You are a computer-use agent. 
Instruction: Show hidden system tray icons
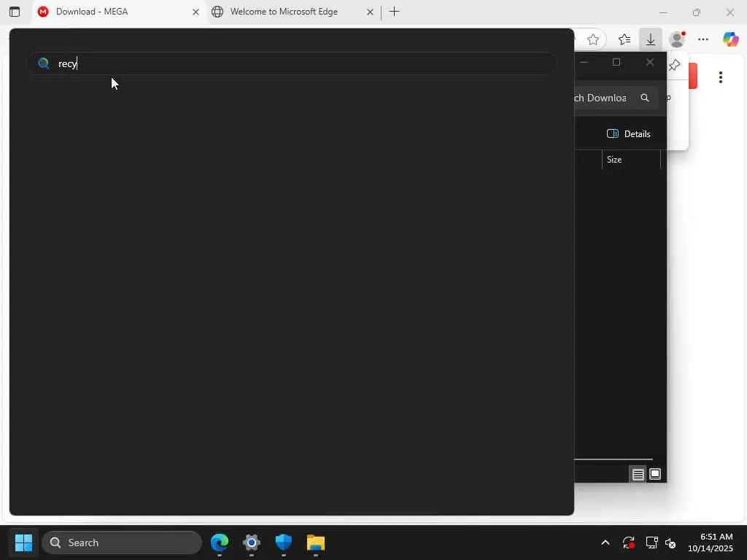(605, 542)
